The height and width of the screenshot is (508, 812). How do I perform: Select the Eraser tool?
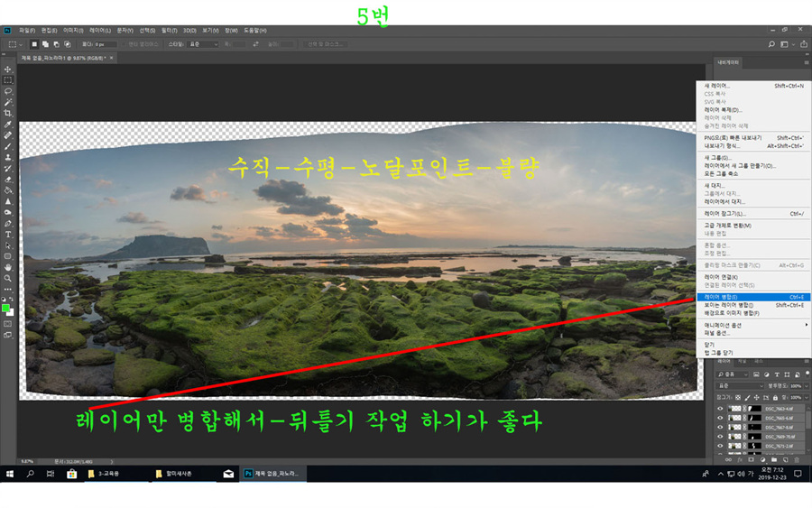tap(8, 180)
